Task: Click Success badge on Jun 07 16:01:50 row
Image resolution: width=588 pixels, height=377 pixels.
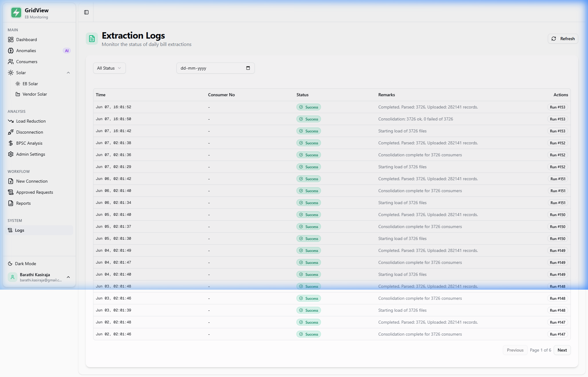Action: click(x=308, y=119)
